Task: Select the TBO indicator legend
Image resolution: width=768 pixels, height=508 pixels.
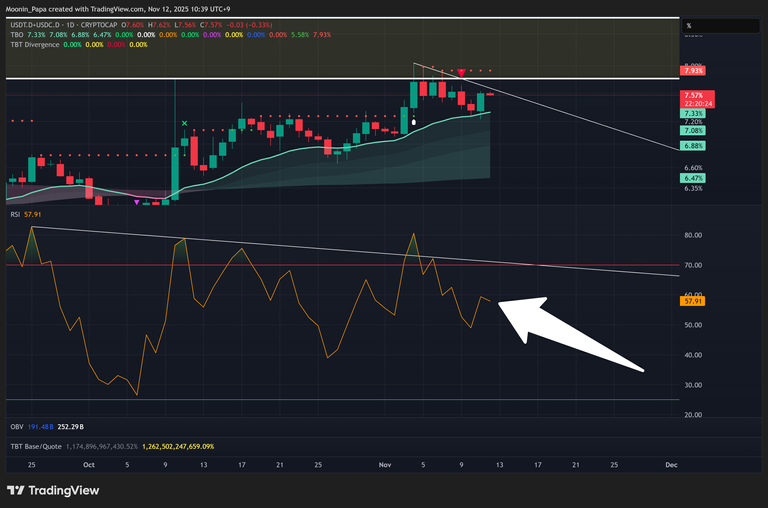Action: pos(17,34)
